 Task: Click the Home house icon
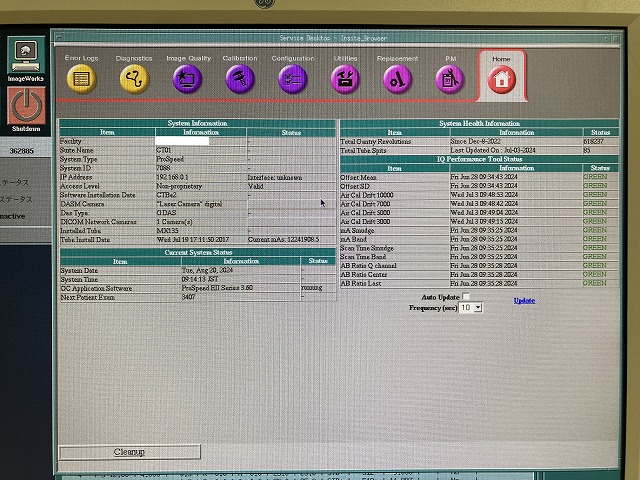tap(502, 81)
